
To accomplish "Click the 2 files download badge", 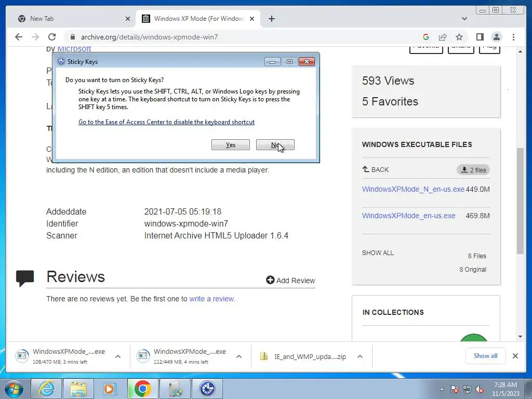I will [473, 170].
